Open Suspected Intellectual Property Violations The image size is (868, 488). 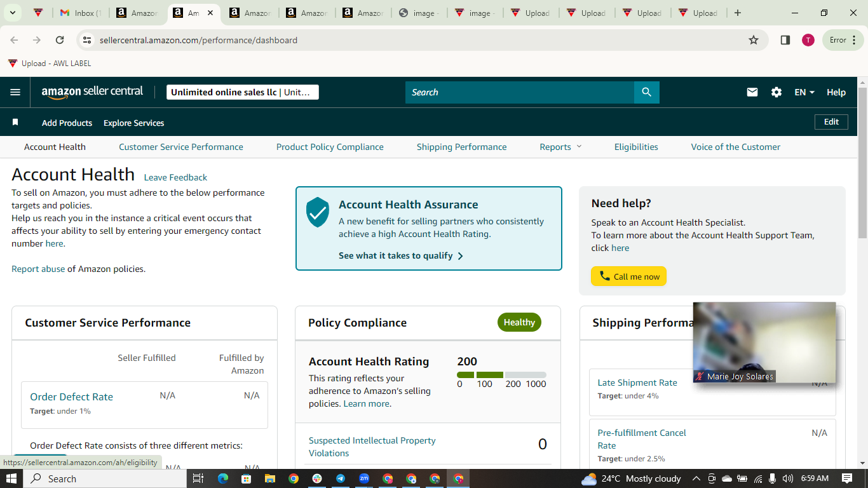[372, 447]
